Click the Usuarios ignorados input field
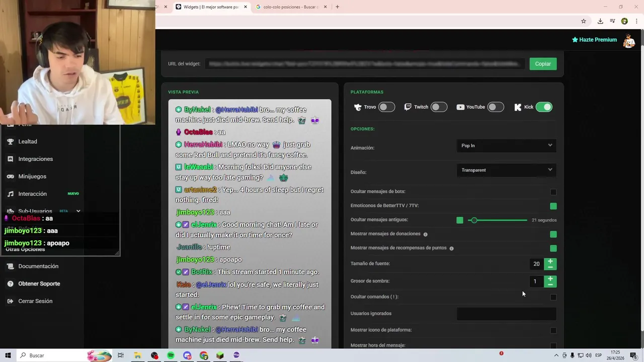Screen dimensions: 644x362 tap(507, 314)
